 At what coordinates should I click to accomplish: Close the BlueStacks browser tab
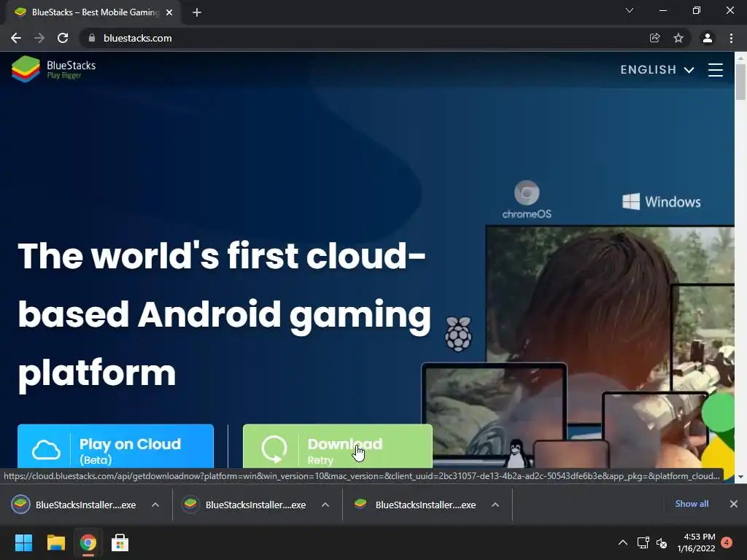169,12
